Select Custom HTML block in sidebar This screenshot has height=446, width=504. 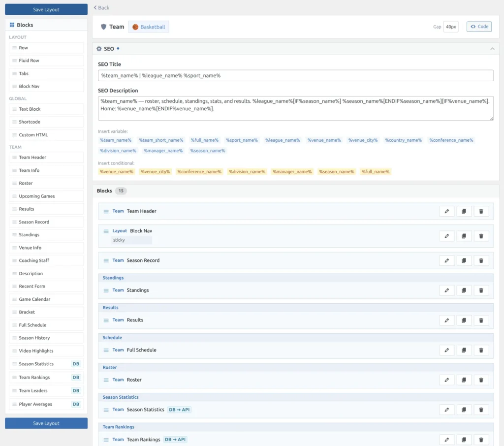(x=46, y=135)
